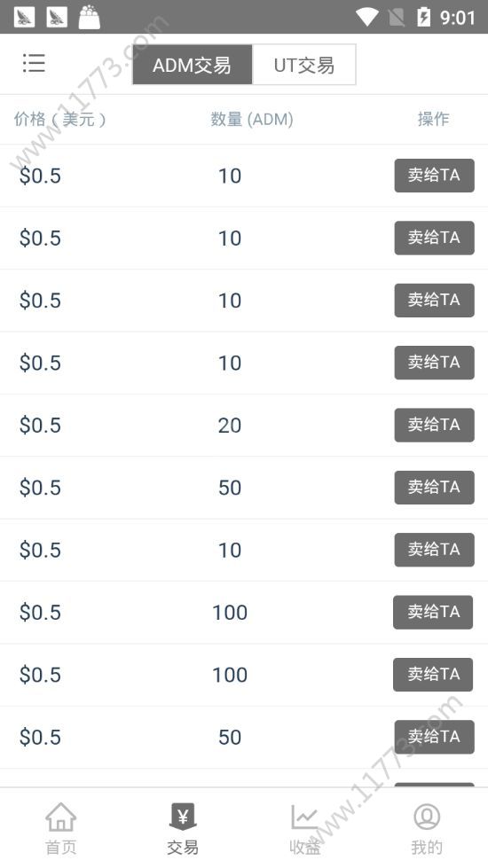This screenshot has width=488, height=868.
Task: Click 卖给TA for the first 100 ADM order
Action: tap(433, 613)
